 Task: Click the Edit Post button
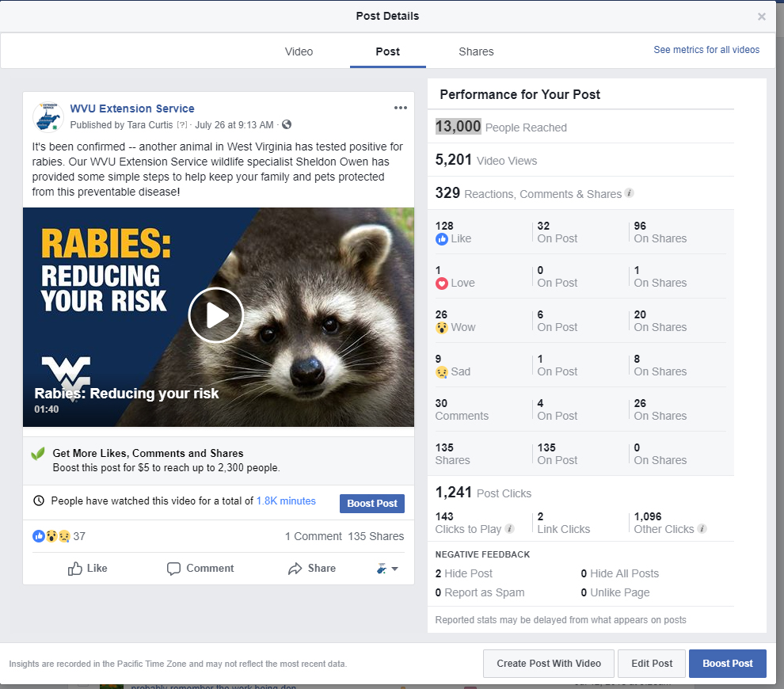click(651, 664)
